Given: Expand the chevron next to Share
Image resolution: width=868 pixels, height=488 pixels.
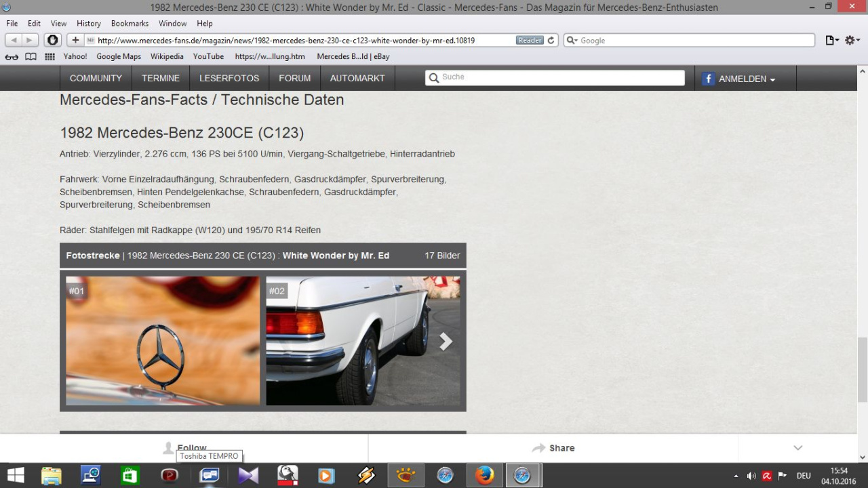Looking at the screenshot, I should [x=797, y=448].
